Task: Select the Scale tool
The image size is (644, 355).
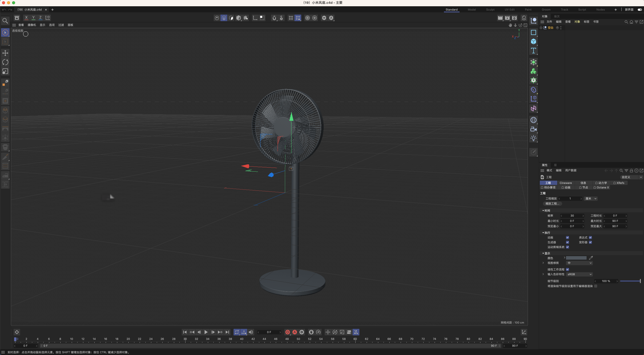Action: pyautogui.click(x=5, y=71)
